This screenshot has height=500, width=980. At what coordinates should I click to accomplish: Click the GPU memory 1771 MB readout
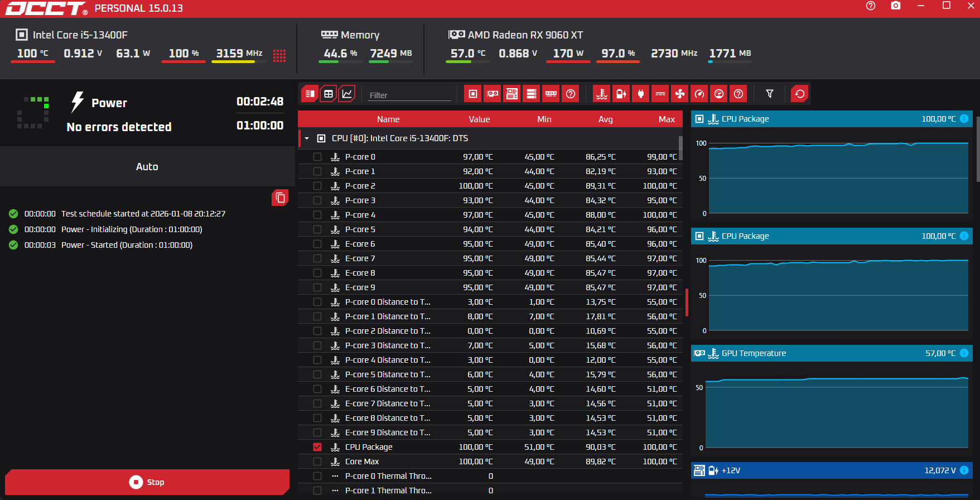tap(730, 53)
